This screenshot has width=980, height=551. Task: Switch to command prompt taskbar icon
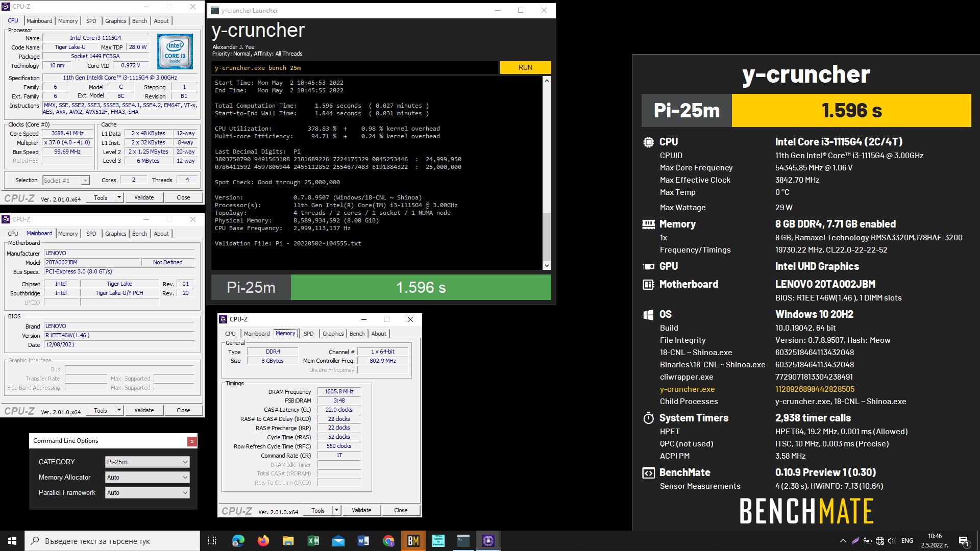(x=463, y=541)
